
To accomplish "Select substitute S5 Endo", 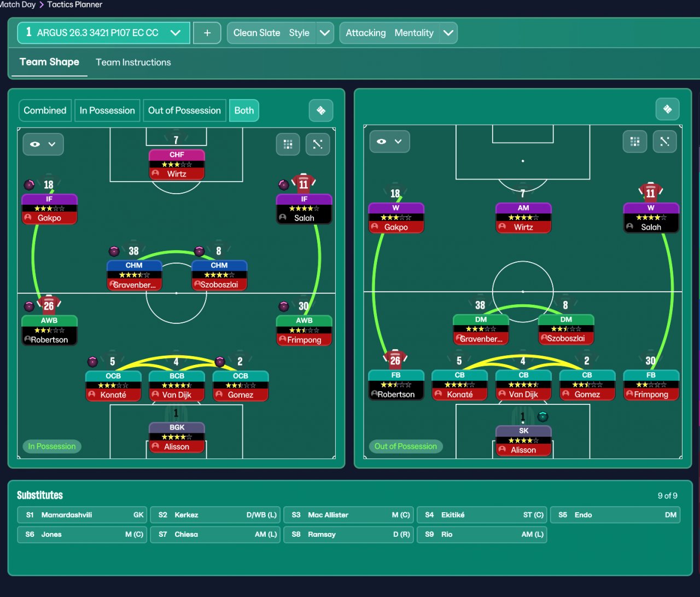I will (x=615, y=515).
